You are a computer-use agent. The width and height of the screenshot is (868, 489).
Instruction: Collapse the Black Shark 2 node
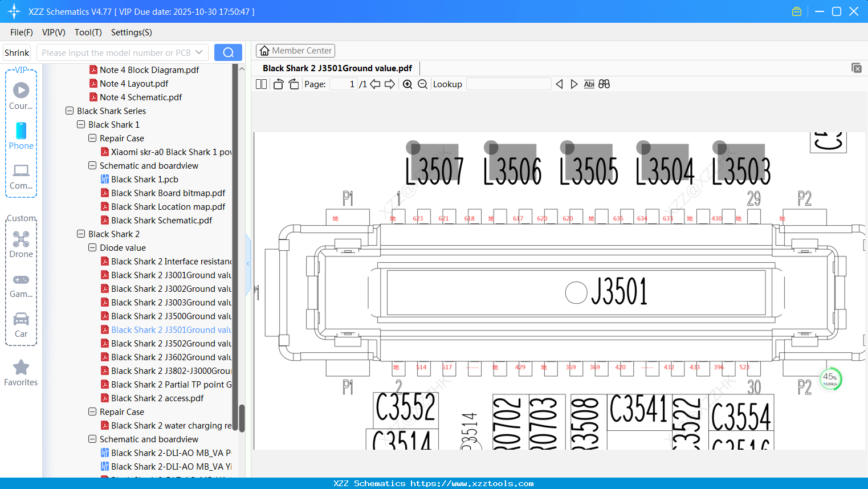[81, 234]
